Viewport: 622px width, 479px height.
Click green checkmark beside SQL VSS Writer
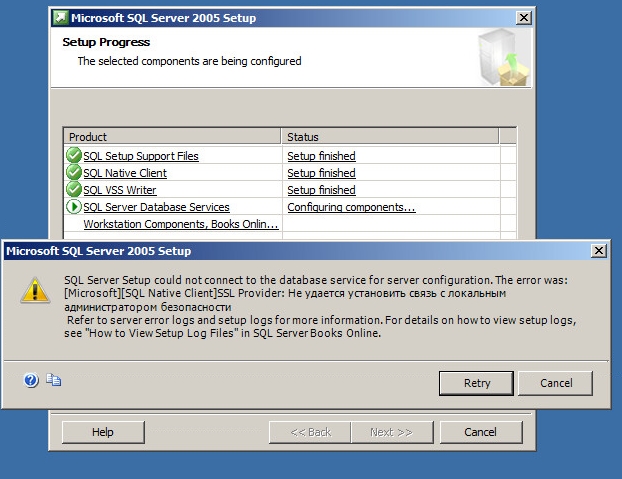[x=73, y=190]
